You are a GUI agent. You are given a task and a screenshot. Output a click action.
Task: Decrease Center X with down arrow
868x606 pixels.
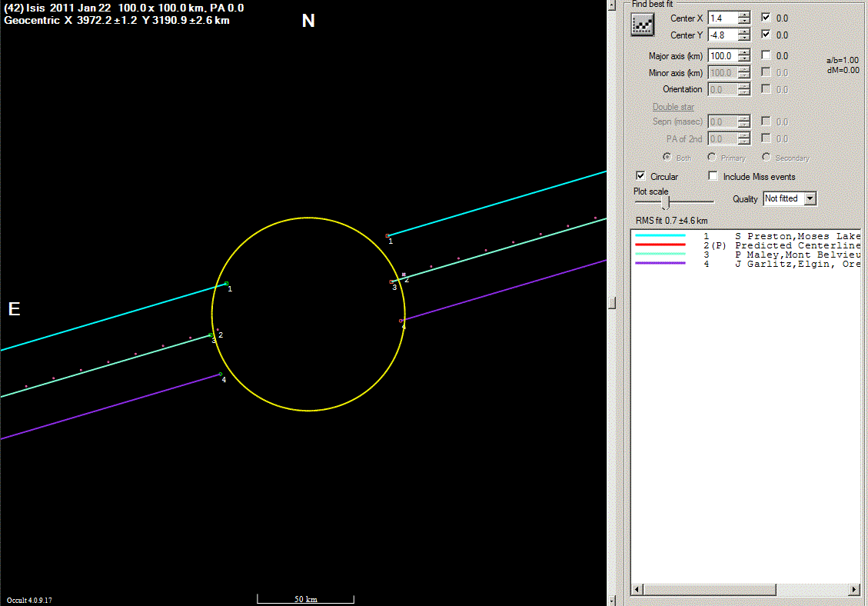click(x=744, y=21)
